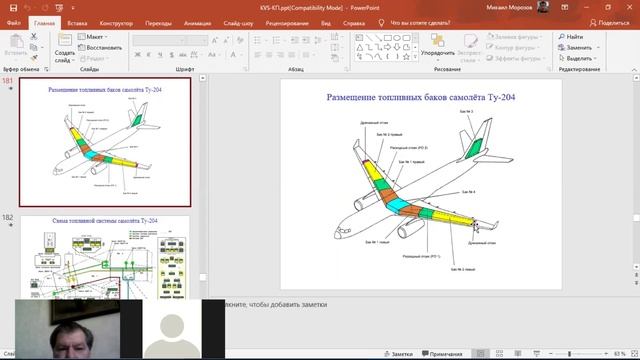Open the Макет layout dropdown
Viewport: 640px width, 360px height.
click(x=93, y=37)
